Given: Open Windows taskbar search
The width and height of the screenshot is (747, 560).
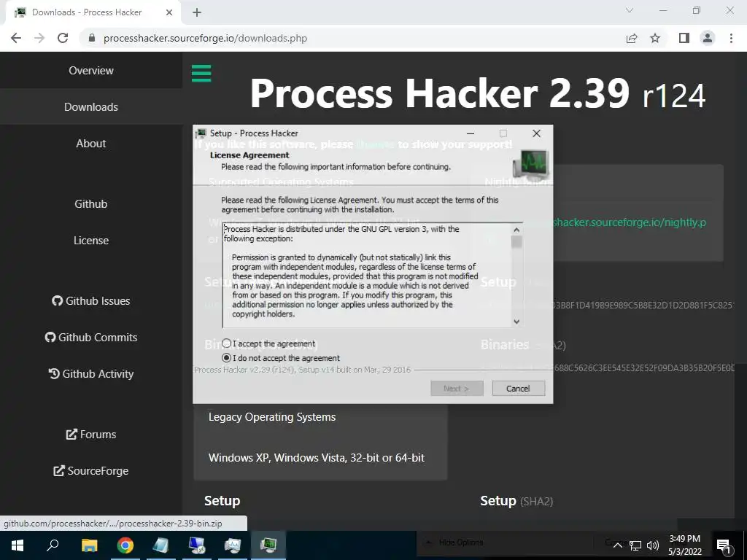Looking at the screenshot, I should pos(53,545).
